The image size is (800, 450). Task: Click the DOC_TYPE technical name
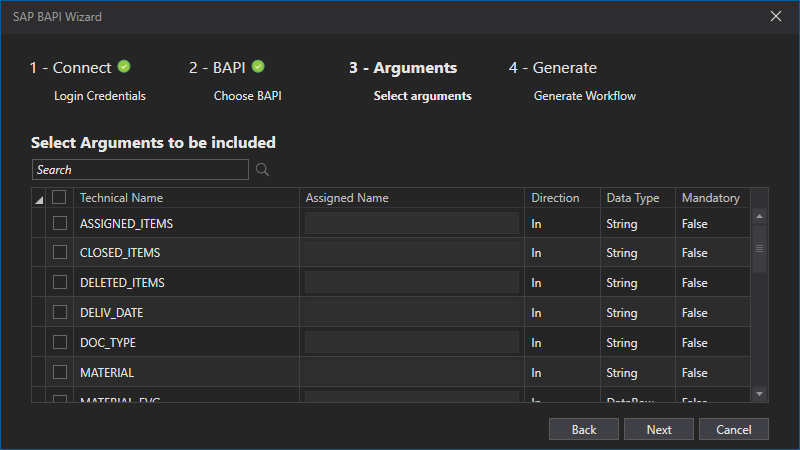[x=108, y=343]
